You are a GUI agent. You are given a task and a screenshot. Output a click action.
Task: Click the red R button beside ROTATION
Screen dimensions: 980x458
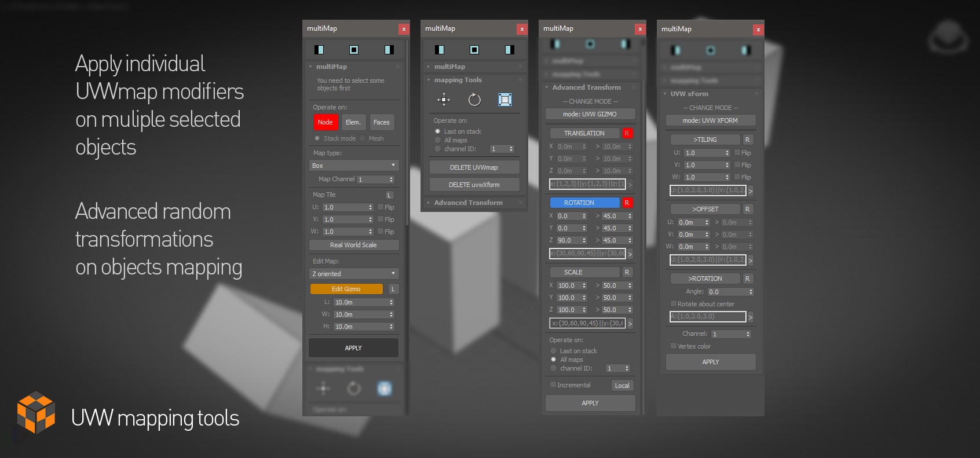coord(627,203)
